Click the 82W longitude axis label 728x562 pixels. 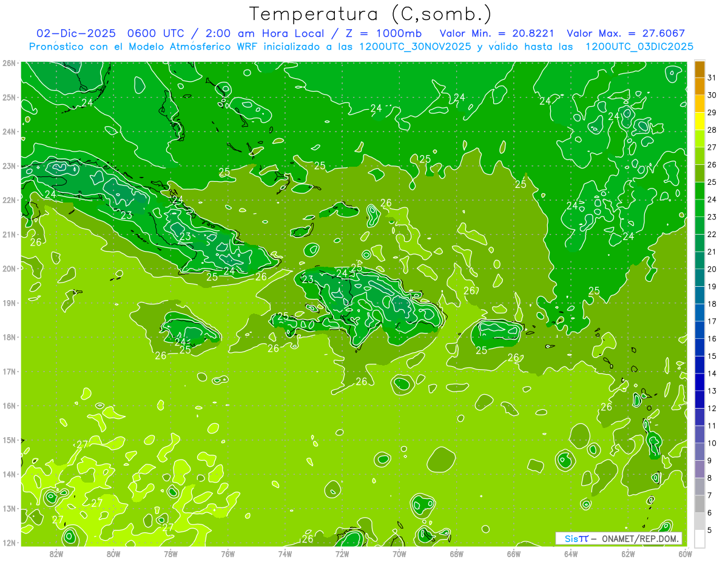coord(56,553)
